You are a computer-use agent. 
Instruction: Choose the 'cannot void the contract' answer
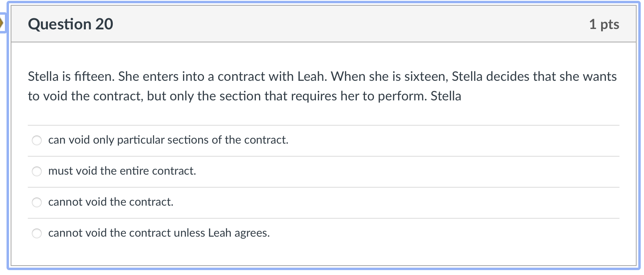click(x=37, y=202)
